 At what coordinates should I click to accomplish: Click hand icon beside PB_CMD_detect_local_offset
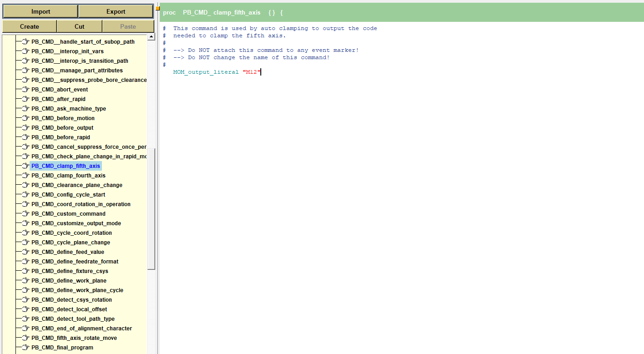(25, 309)
